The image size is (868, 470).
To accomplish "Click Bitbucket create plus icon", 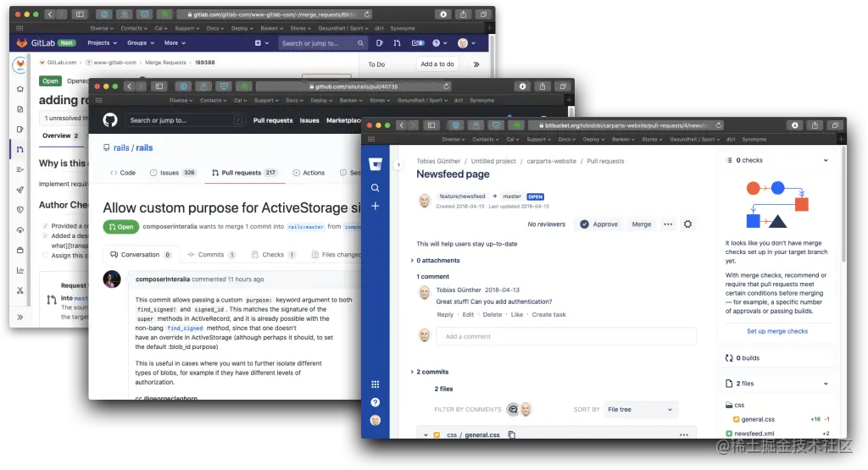I will point(376,206).
